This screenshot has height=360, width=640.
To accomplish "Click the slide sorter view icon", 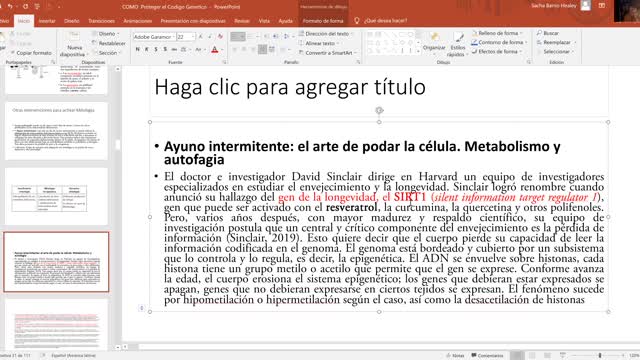I will coord(532,356).
